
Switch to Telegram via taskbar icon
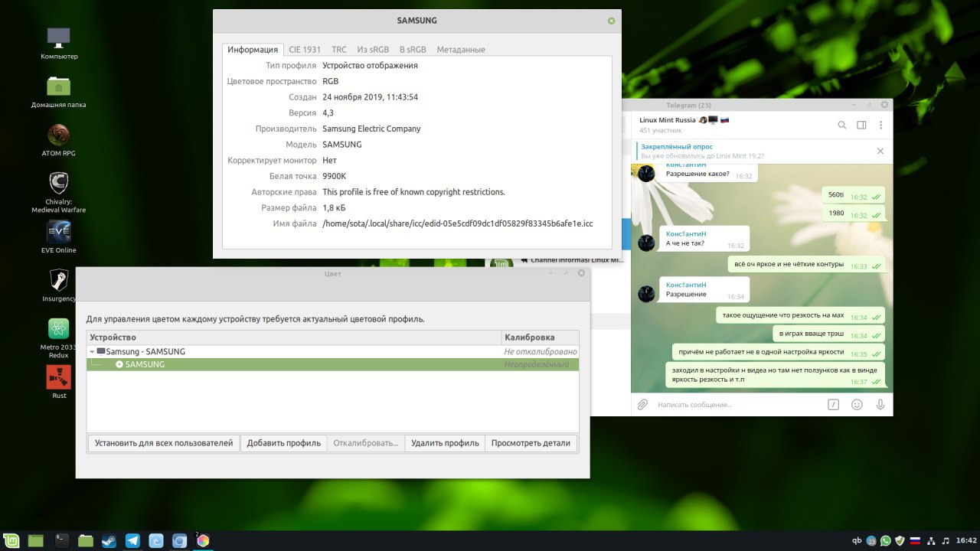pos(132,540)
